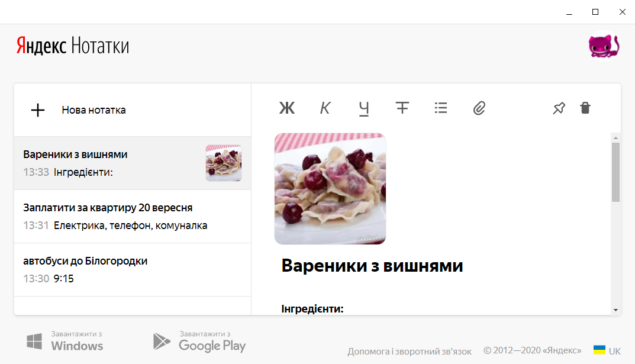Image resolution: width=635 pixels, height=364 pixels.
Task: Toggle bold formatting with the Ж icon
Action: point(287,108)
